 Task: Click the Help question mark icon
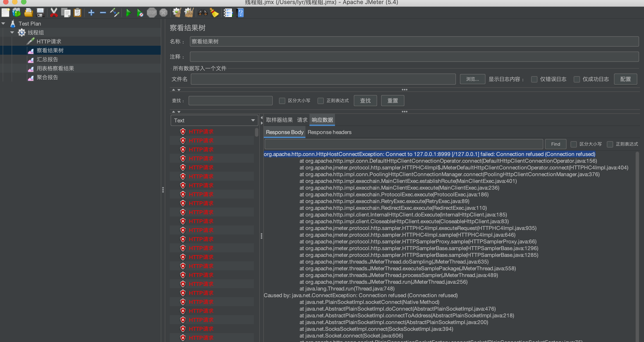pyautogui.click(x=240, y=13)
